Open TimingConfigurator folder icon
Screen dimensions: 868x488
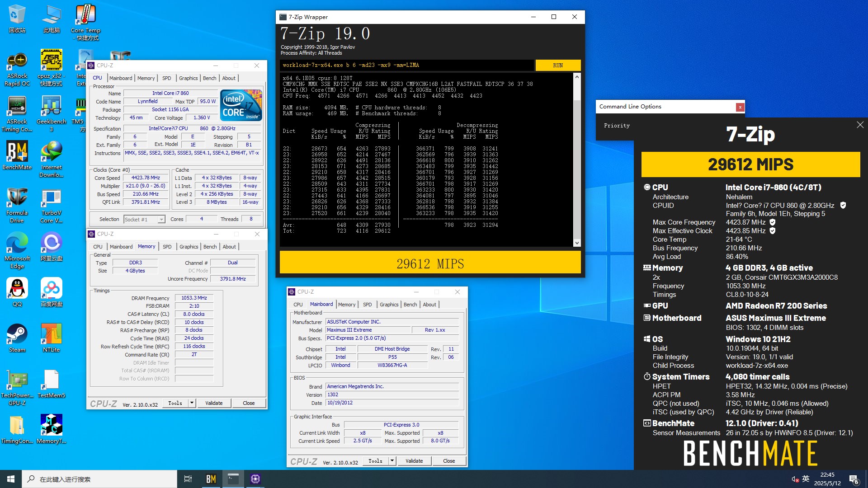17,429
